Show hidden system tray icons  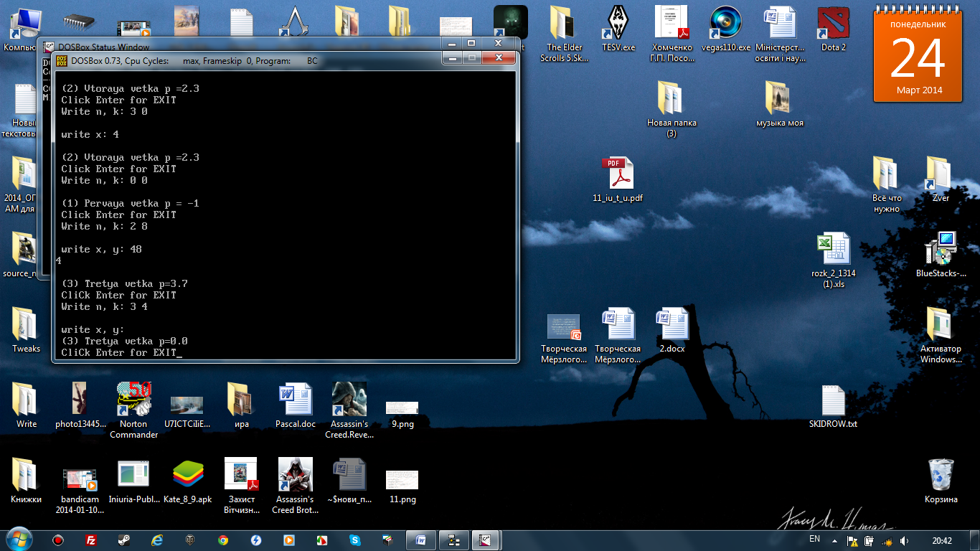point(834,540)
